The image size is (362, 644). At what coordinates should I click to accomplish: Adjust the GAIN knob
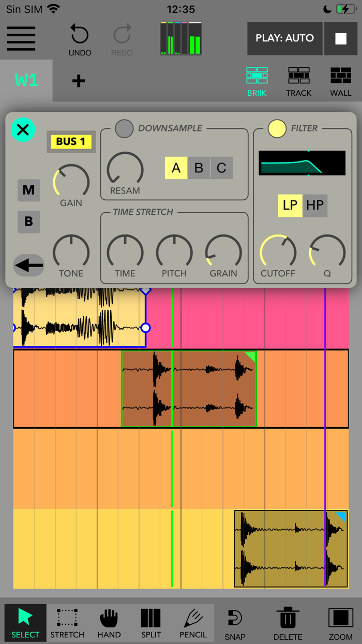pos(71,182)
